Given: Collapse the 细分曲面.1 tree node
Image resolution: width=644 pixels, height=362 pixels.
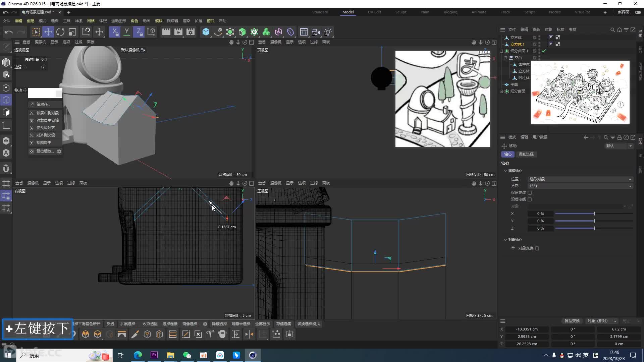Looking at the screenshot, I should click(x=501, y=51).
